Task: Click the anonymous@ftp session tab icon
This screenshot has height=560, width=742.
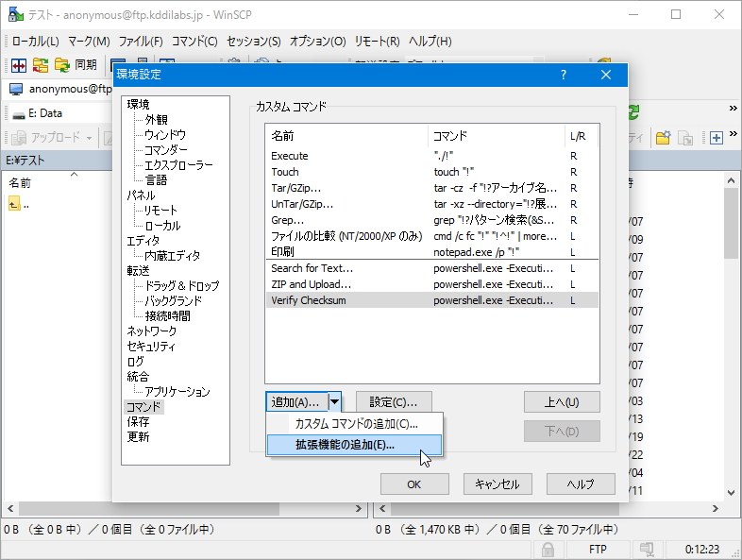Action: point(17,90)
